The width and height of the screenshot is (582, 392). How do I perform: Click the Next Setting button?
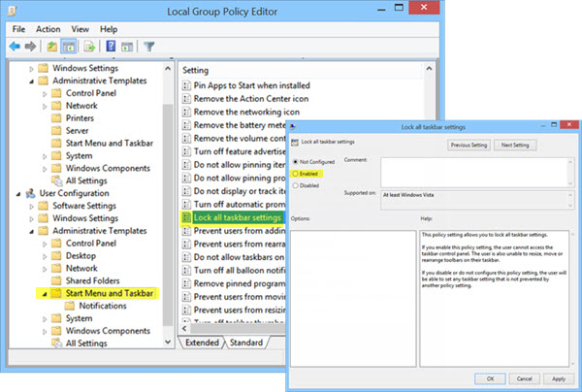515,146
